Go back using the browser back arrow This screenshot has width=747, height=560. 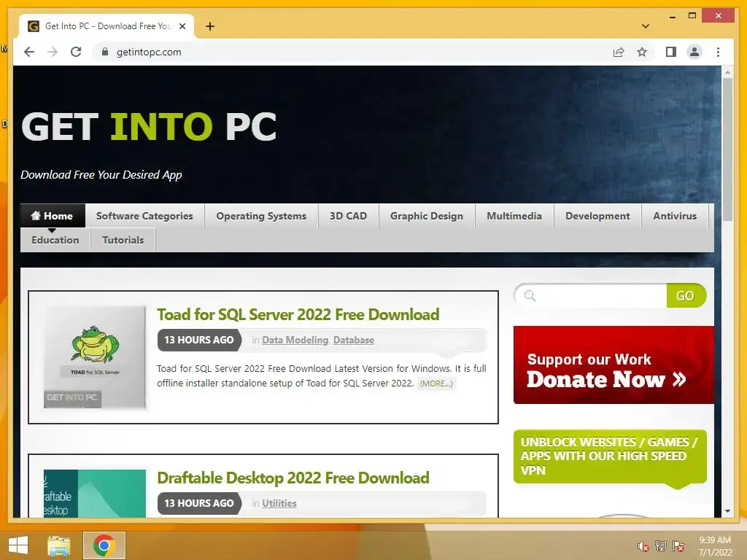point(29,52)
